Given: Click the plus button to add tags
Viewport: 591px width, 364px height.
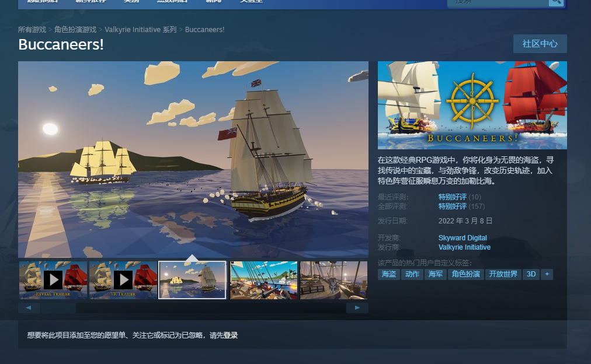Looking at the screenshot, I should 547,274.
